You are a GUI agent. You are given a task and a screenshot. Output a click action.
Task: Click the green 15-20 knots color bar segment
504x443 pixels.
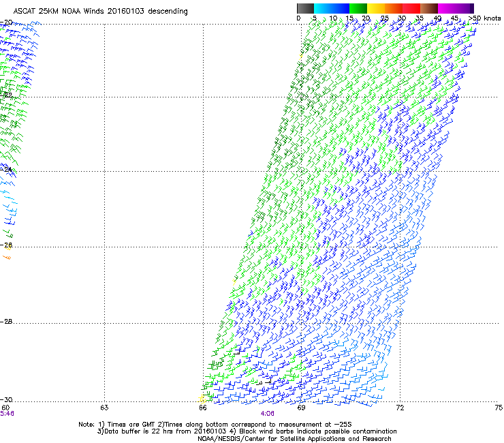358,8
